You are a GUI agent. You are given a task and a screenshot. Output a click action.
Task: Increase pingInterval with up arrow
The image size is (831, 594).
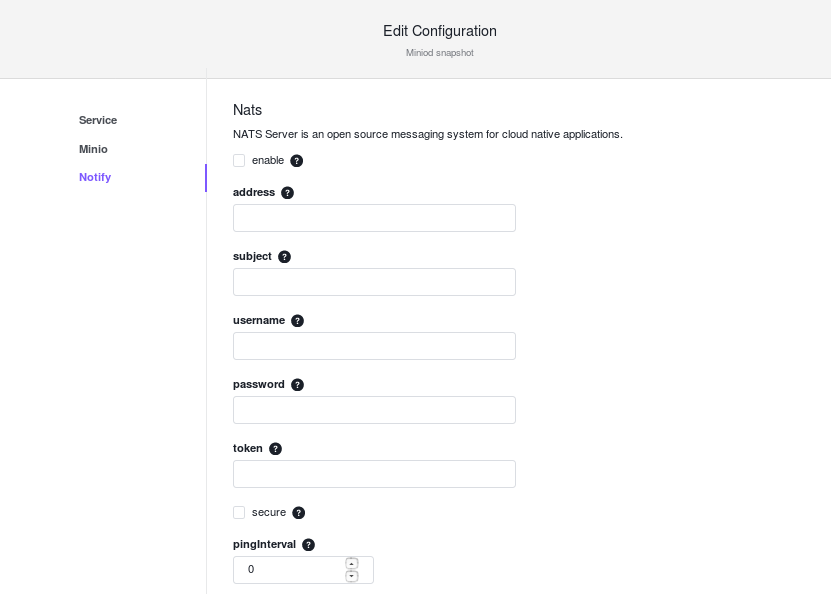pos(352,563)
